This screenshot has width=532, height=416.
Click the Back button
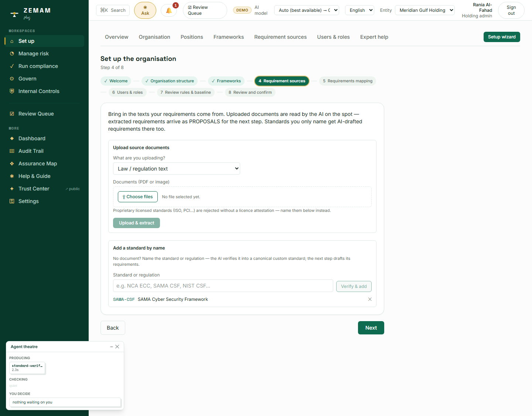coord(113,328)
